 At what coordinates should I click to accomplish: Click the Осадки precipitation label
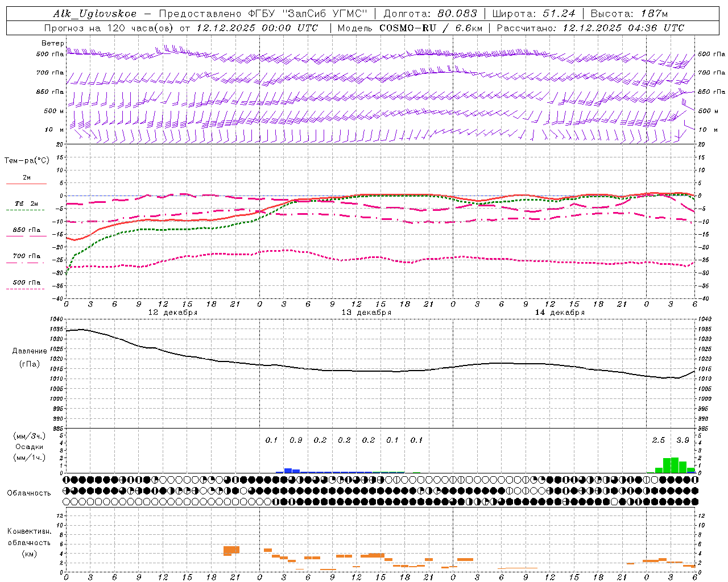(30, 447)
